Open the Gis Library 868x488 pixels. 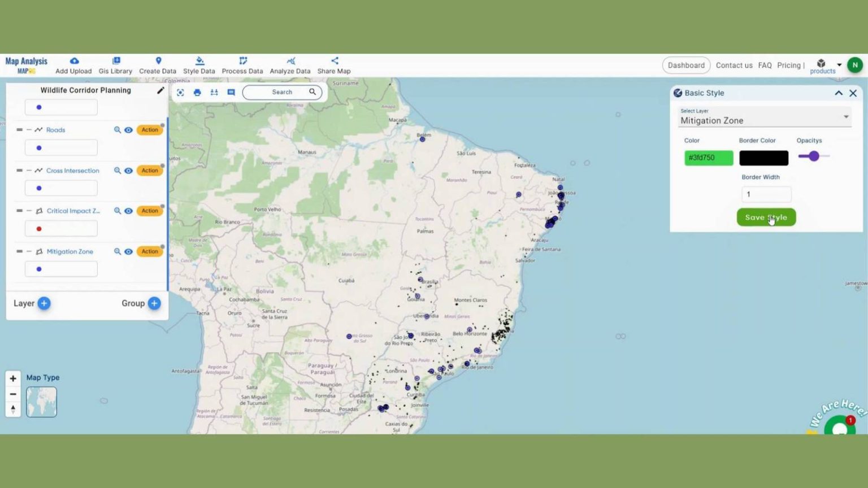pos(115,66)
